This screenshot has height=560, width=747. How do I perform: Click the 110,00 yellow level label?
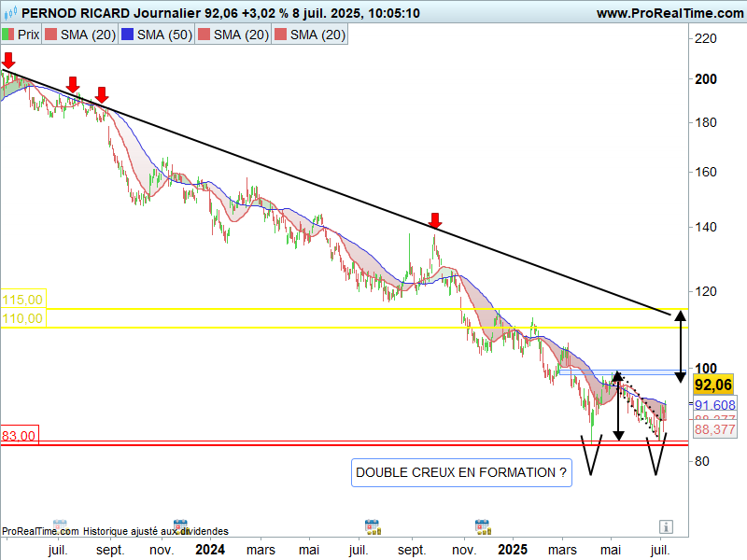22,318
